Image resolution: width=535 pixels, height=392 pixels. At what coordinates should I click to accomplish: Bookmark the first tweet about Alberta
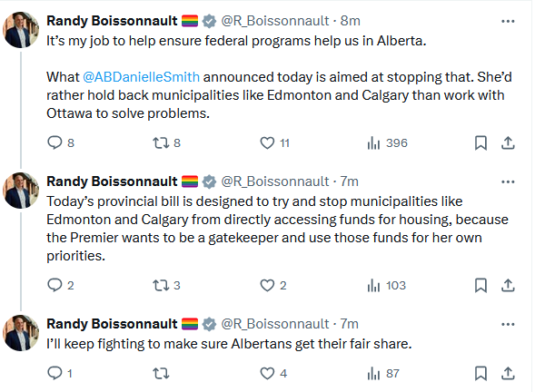(x=481, y=142)
